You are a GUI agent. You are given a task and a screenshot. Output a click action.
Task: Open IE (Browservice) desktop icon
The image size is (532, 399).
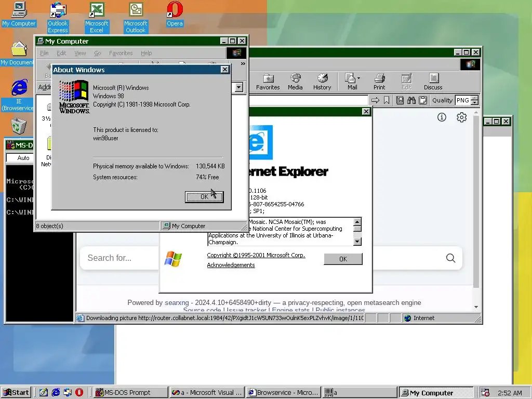(x=19, y=95)
